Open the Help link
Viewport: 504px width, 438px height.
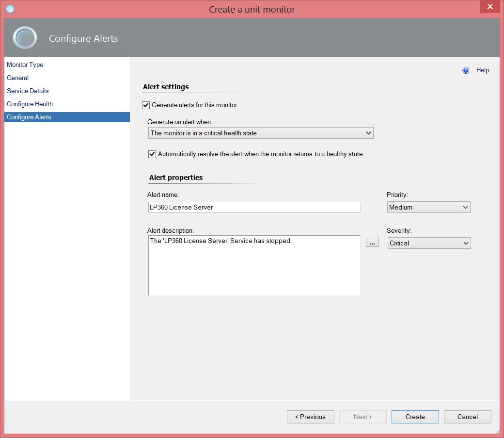click(482, 70)
